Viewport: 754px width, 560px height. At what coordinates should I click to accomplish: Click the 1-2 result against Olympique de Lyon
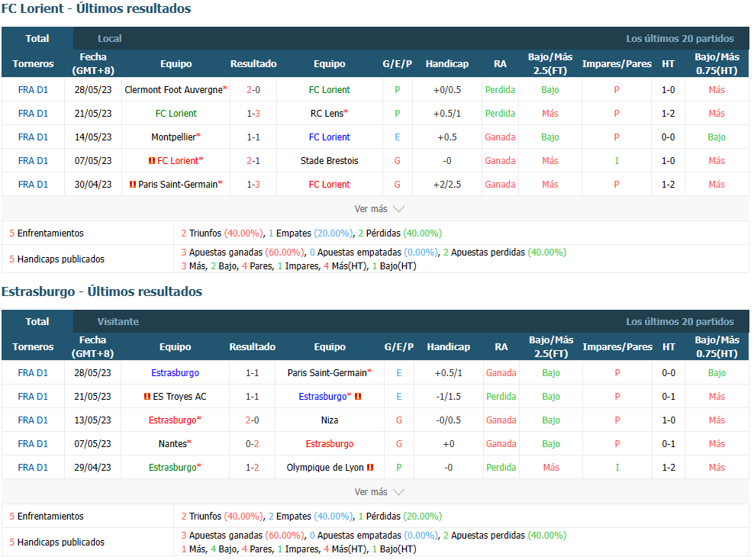(x=253, y=467)
